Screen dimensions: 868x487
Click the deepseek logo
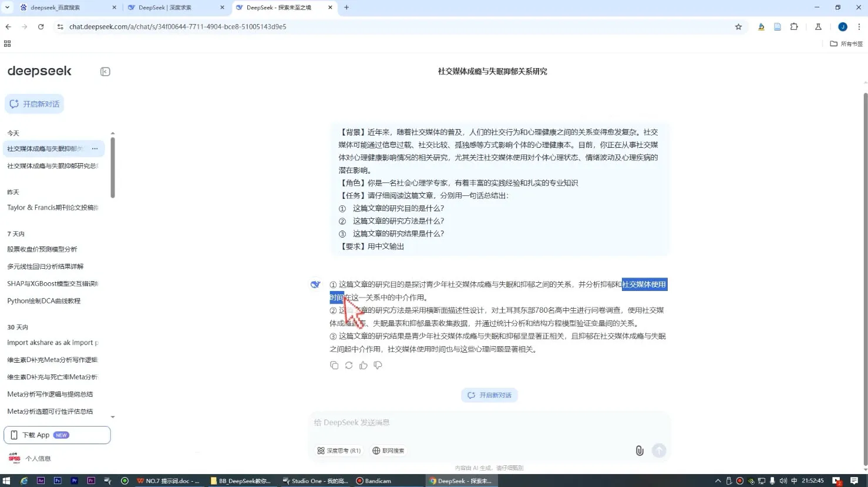click(39, 70)
